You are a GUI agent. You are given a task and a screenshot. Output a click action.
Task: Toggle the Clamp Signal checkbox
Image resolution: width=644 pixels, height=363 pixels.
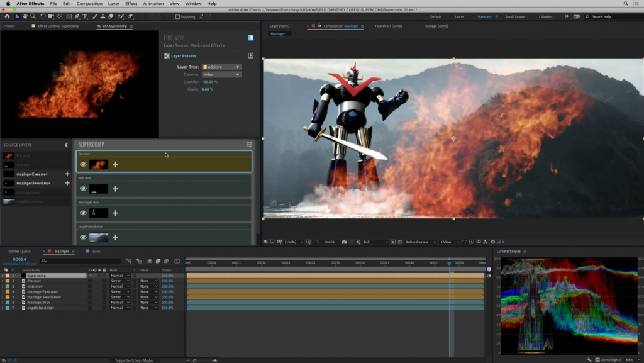point(597,360)
